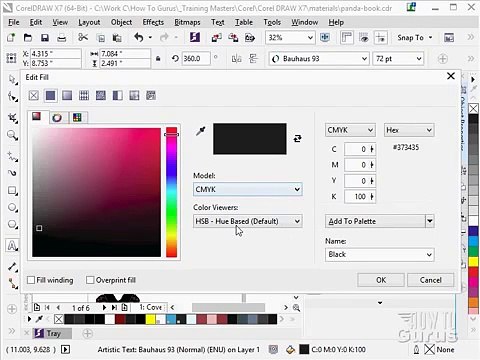Toggle the lock ratio padlock icon
The height and width of the screenshot is (360, 480).
point(158,59)
